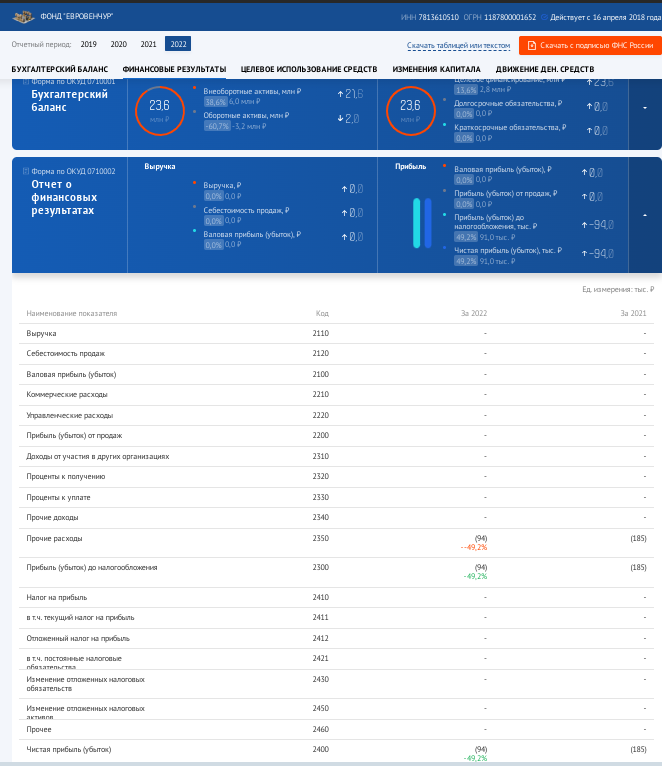Viewport: 662px width, 766px height.
Task: Click the Чистая прибыль (убыток) table row
Action: (x=68, y=749)
